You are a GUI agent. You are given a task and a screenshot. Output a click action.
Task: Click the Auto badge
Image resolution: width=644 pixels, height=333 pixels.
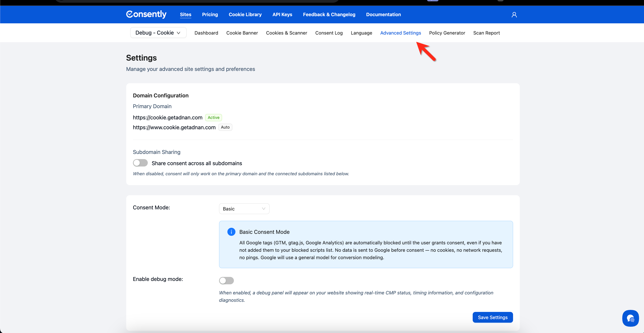(225, 127)
